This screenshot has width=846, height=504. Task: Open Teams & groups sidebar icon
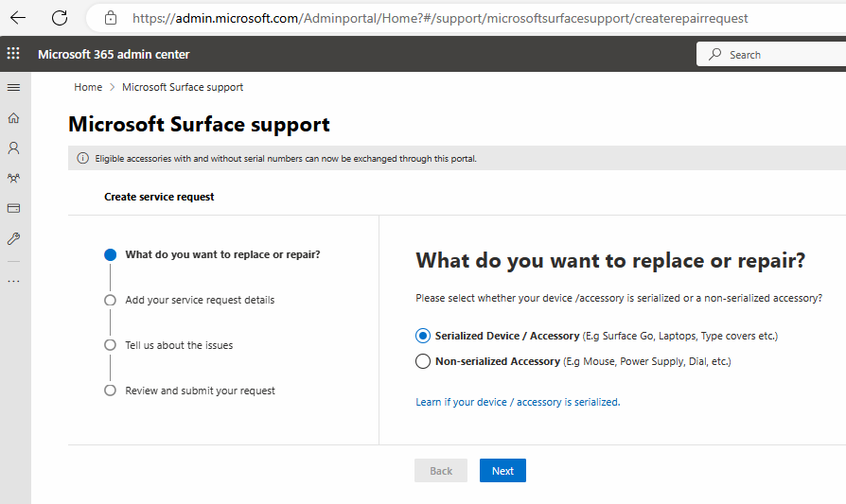click(x=13, y=178)
